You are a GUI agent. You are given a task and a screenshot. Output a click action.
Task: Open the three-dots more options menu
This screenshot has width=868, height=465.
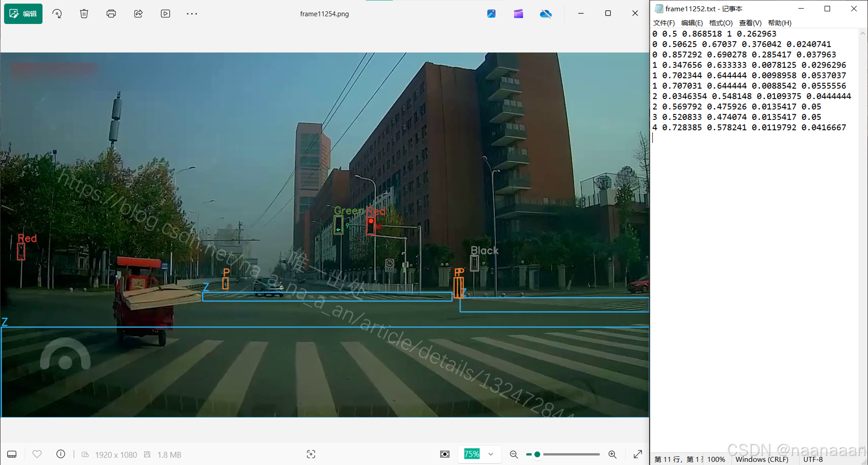click(192, 14)
